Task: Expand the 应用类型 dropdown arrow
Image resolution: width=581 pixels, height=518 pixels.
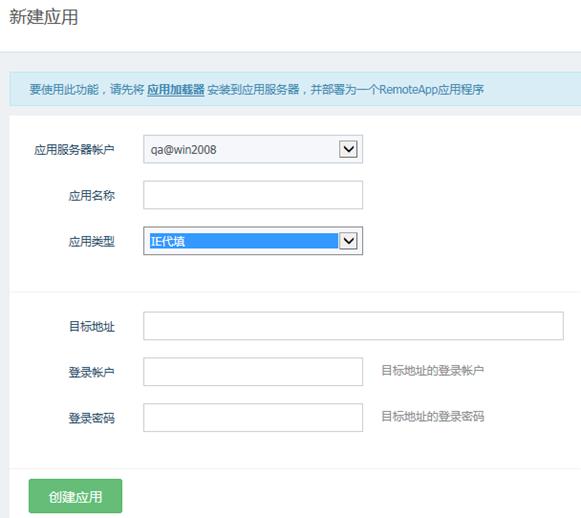Action: (x=348, y=241)
